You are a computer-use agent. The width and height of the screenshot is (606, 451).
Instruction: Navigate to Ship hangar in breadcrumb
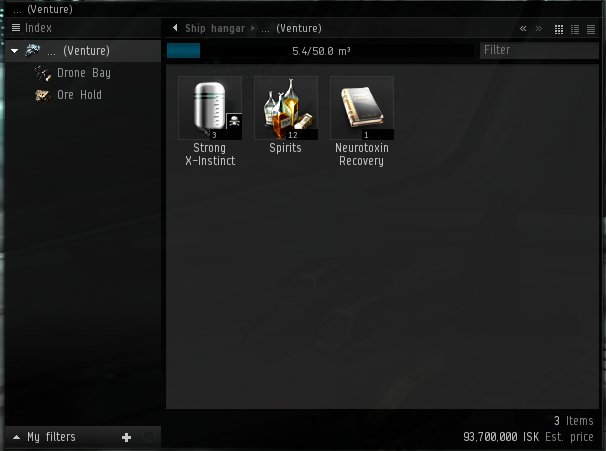[215, 28]
